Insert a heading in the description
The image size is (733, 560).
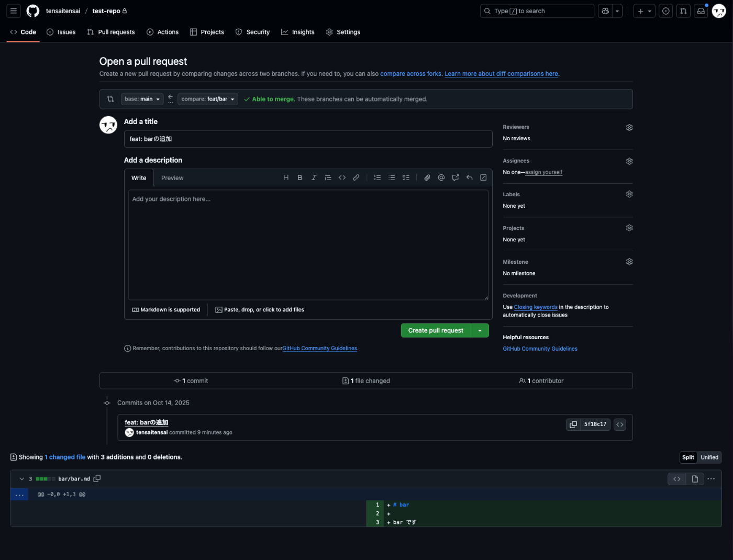pos(286,178)
